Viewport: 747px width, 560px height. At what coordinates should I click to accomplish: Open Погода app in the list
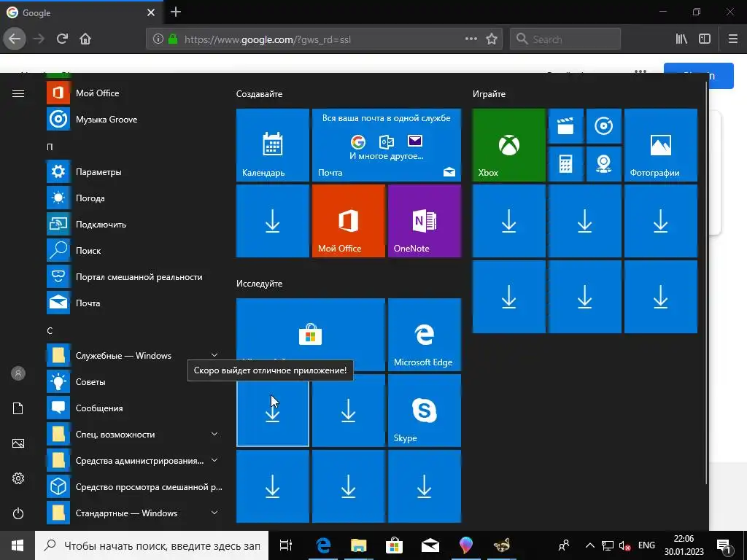tap(135, 198)
